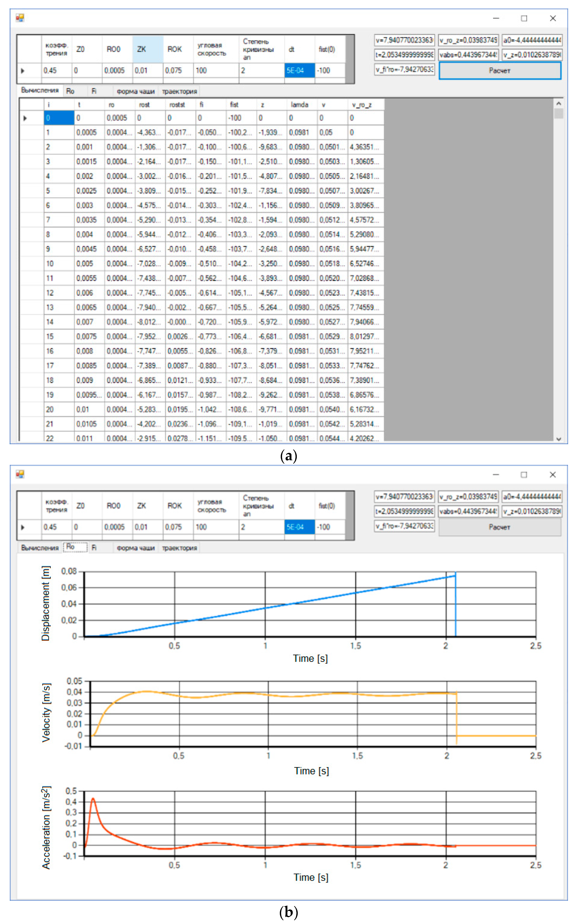577x924 pixels.
Task: Click the lamda column header in data grid
Action: tap(301, 105)
